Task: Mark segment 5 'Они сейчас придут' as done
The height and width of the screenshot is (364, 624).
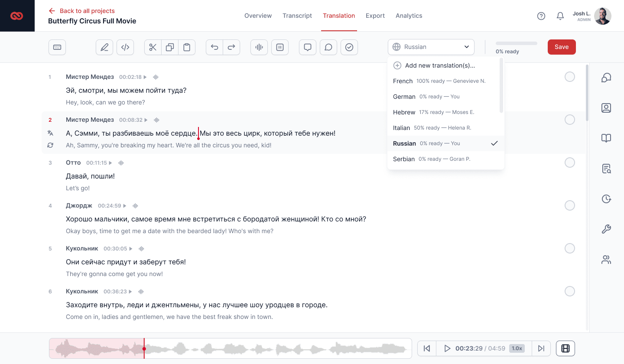Action: click(x=570, y=248)
